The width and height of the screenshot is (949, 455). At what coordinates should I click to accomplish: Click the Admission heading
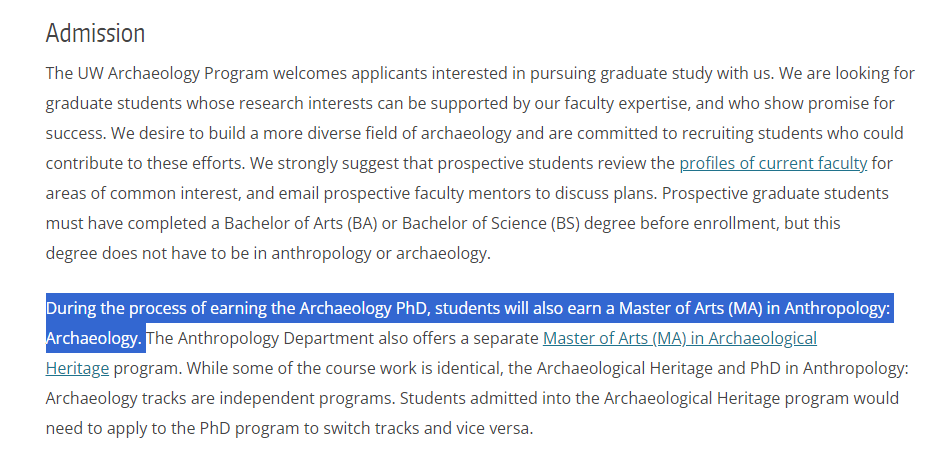point(95,33)
